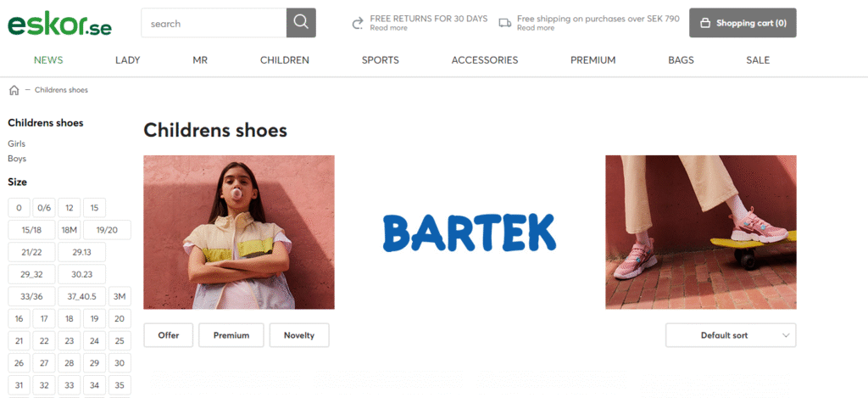Click the home breadcrumb icon
Image resolution: width=868 pixels, height=398 pixels.
[14, 90]
